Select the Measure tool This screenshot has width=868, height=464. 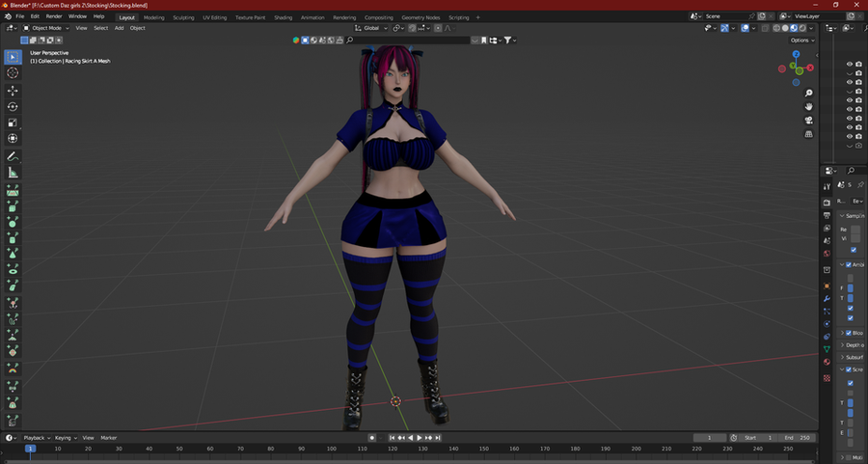click(13, 173)
